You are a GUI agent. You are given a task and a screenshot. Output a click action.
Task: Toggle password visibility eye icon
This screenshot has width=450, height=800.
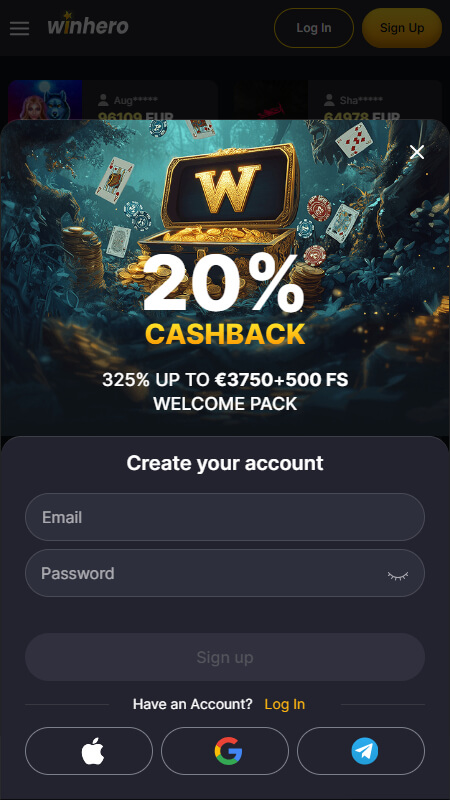click(x=398, y=575)
